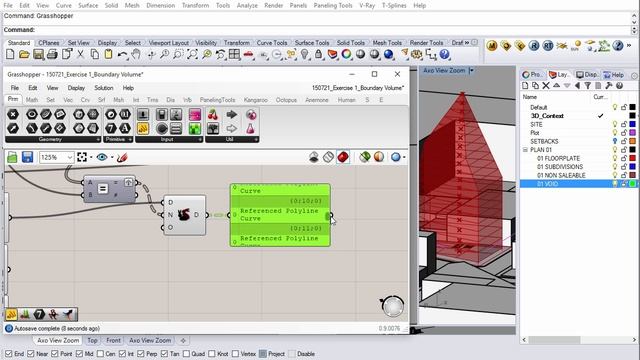Screen dimensions: 640x360
Task: Enable the Quad osnap checkbox
Action: [x=186, y=353]
